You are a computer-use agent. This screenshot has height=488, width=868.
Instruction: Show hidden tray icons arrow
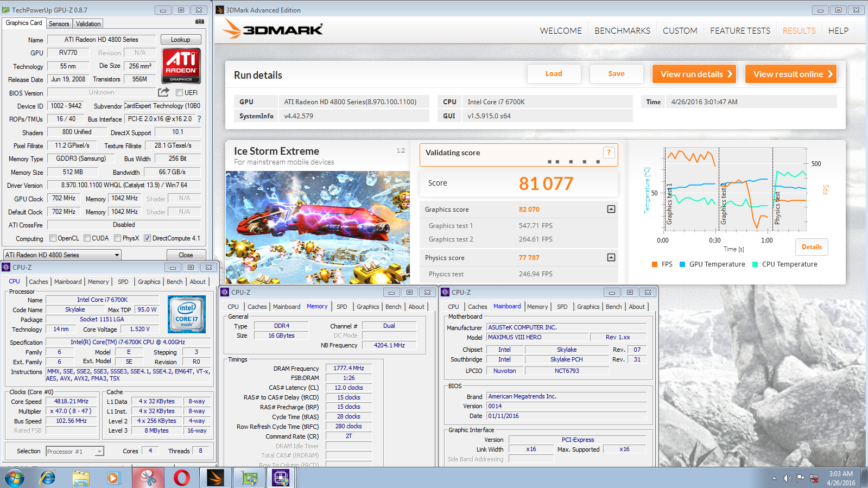click(x=774, y=478)
